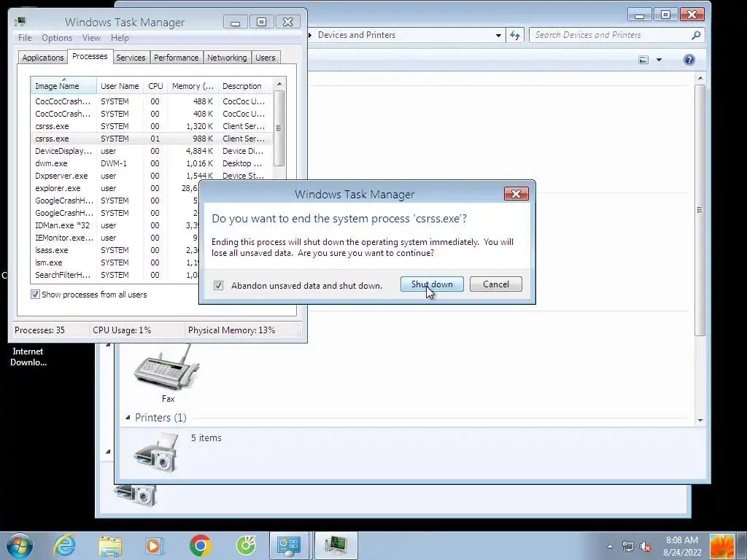
Task: Open the View menu in Task Manager
Action: pos(91,38)
